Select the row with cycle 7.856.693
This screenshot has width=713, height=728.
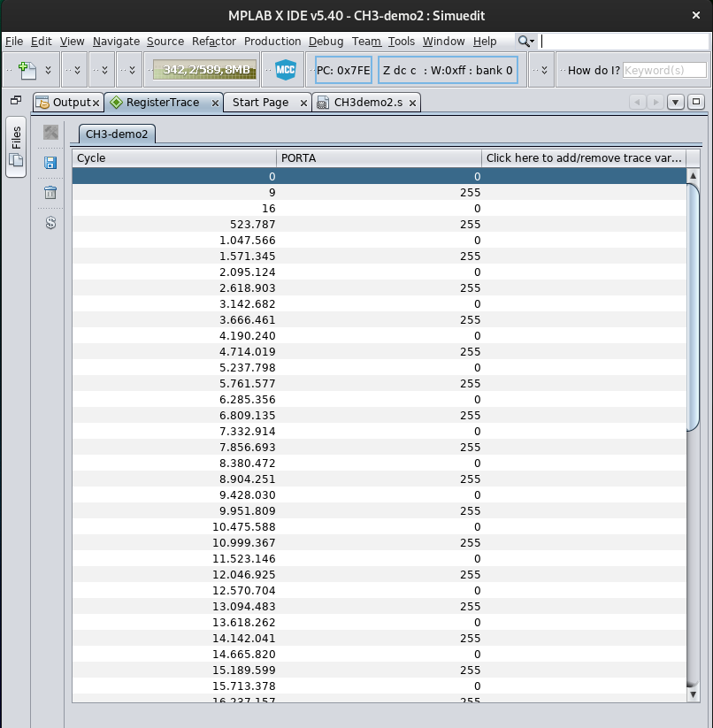point(379,447)
